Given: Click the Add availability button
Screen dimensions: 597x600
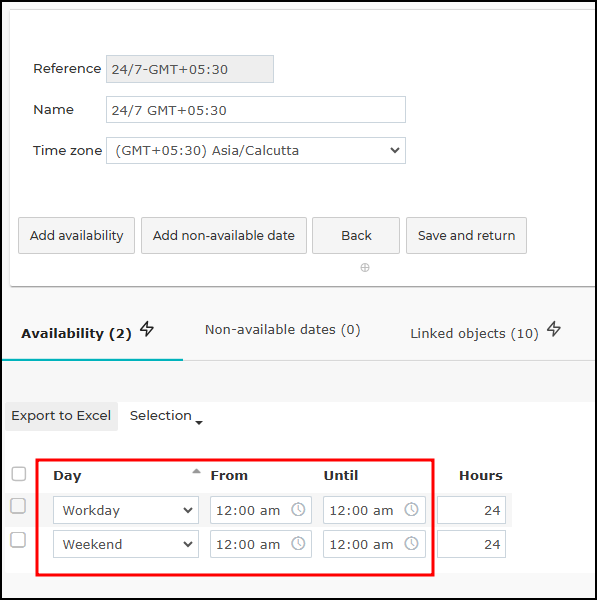Looking at the screenshot, I should [x=77, y=236].
